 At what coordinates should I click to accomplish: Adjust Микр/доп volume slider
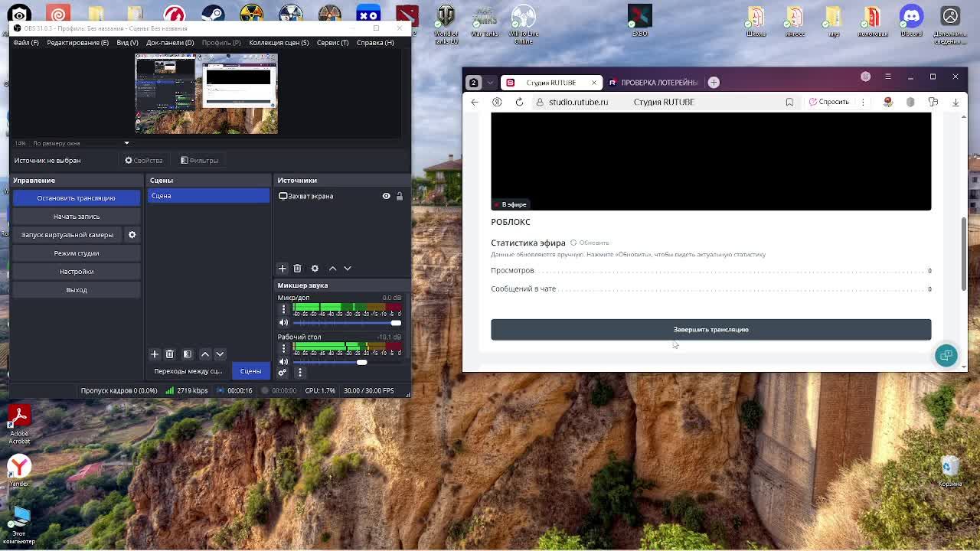347,323
